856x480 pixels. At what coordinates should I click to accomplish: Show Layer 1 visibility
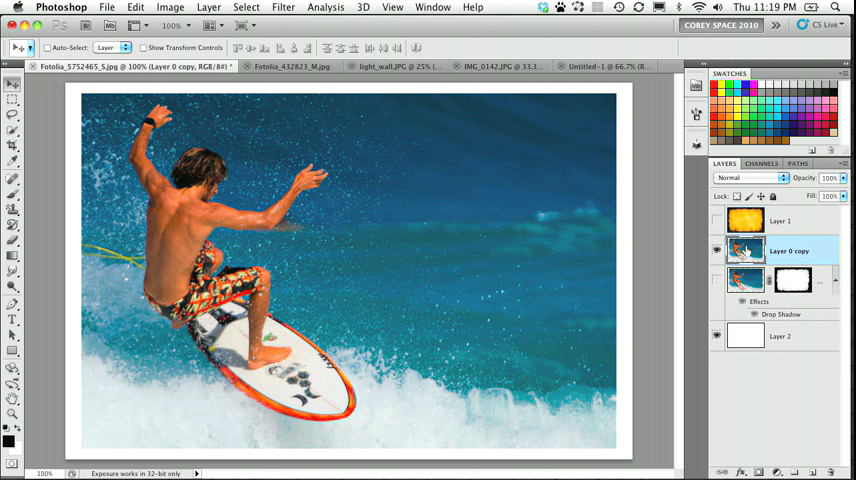pyautogui.click(x=717, y=221)
